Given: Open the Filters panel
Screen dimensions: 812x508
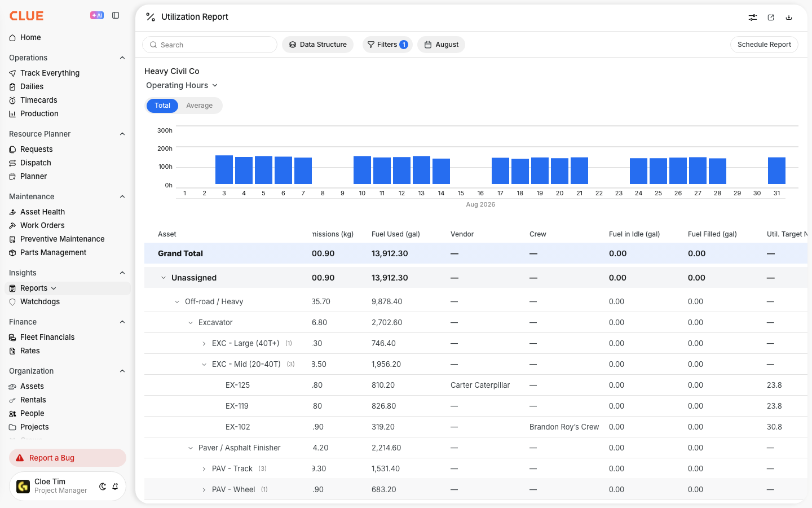Looking at the screenshot, I should [387, 45].
